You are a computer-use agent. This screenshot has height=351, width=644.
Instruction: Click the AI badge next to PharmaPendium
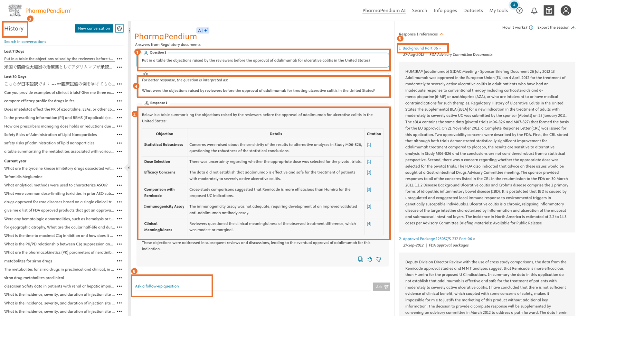click(203, 31)
